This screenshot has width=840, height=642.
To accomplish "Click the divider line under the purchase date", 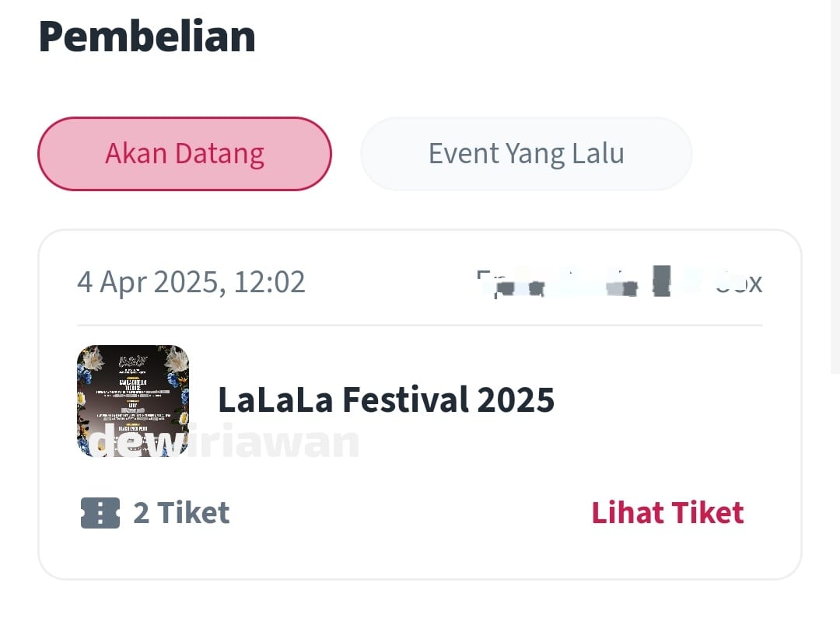I will click(x=420, y=325).
